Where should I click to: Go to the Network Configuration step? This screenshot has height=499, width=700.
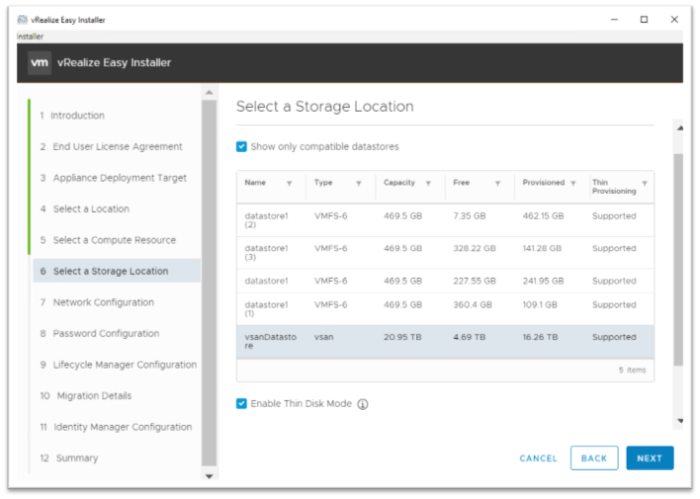tap(103, 302)
